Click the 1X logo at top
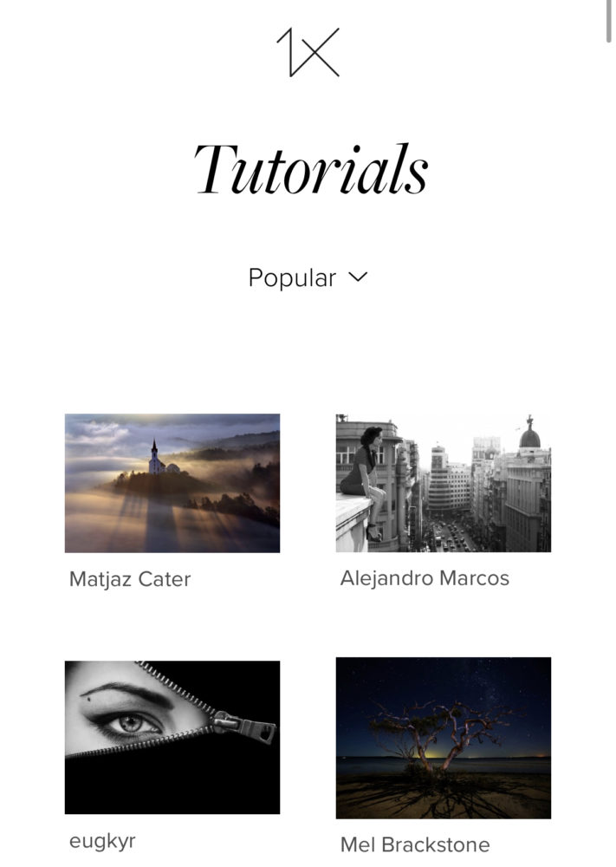Image resolution: width=616 pixels, height=867 pixels. click(x=308, y=53)
